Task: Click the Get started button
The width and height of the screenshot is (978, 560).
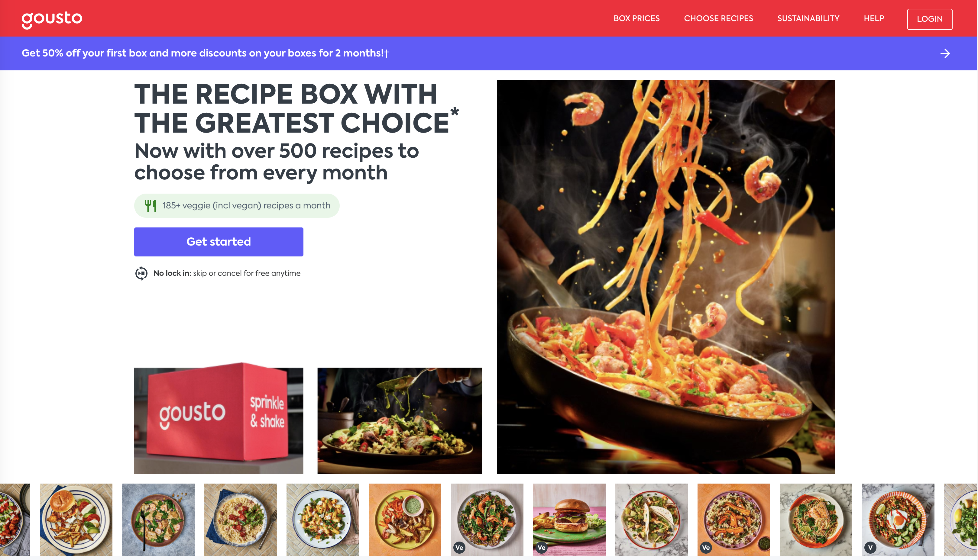Action: click(x=219, y=242)
